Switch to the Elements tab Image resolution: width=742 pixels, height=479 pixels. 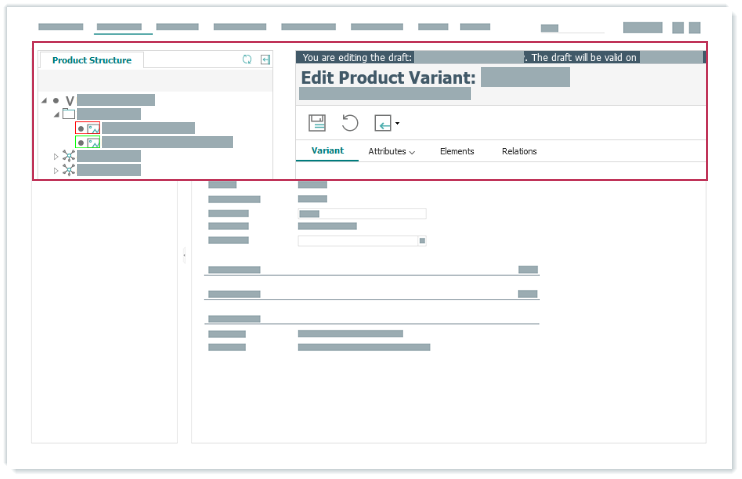pyautogui.click(x=457, y=151)
